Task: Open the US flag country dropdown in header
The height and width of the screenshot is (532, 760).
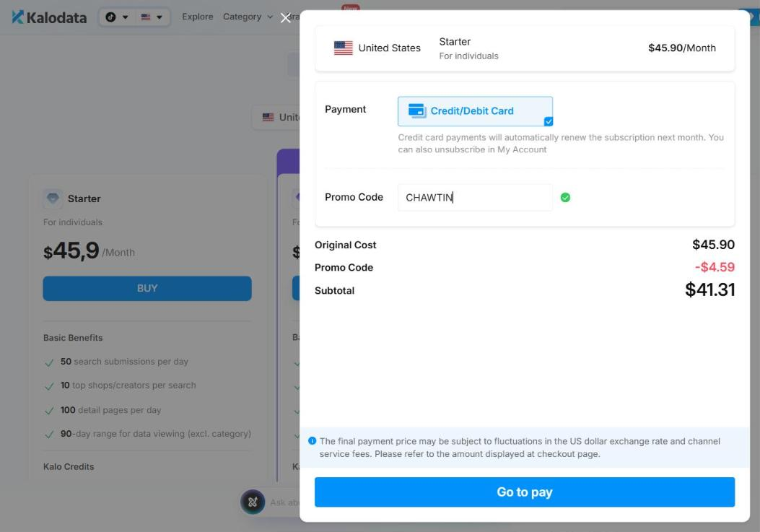Action: (152, 17)
